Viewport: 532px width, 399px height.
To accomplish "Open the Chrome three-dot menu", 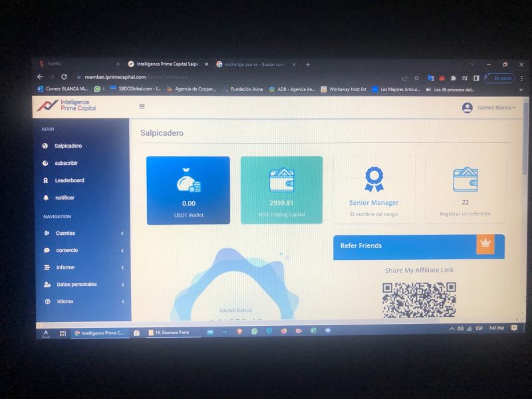I will pos(522,78).
